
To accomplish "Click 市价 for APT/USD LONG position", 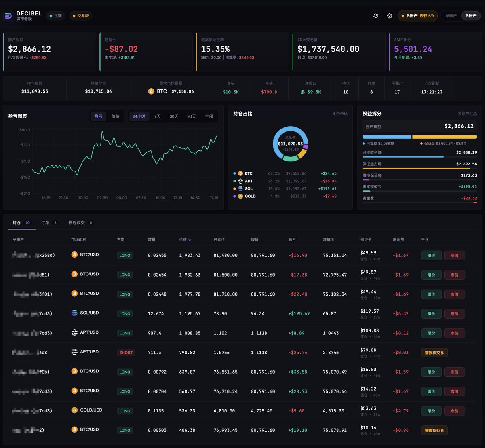I will (454, 333).
